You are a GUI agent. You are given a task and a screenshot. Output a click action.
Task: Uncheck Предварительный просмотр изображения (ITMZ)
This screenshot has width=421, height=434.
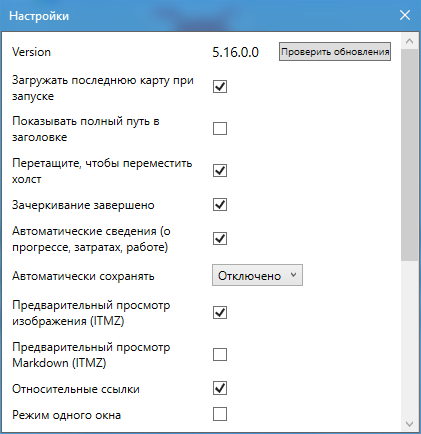[220, 313]
